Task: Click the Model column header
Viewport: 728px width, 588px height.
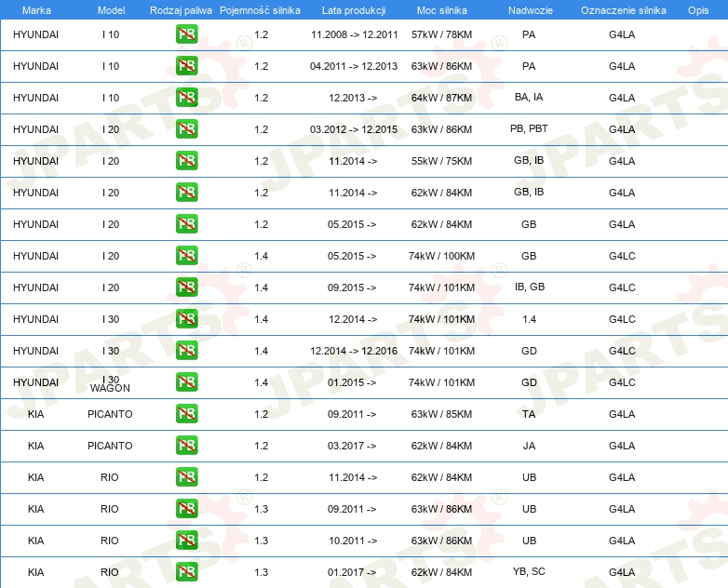Action: coord(111,10)
